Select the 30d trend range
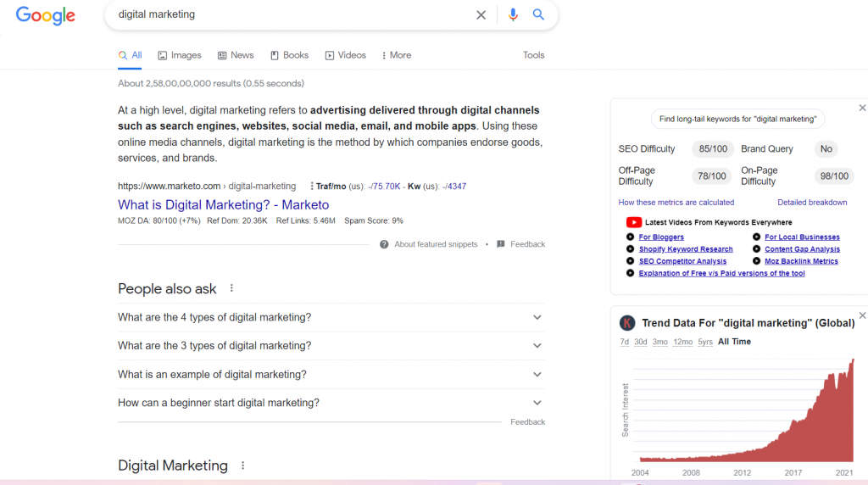 pos(641,343)
